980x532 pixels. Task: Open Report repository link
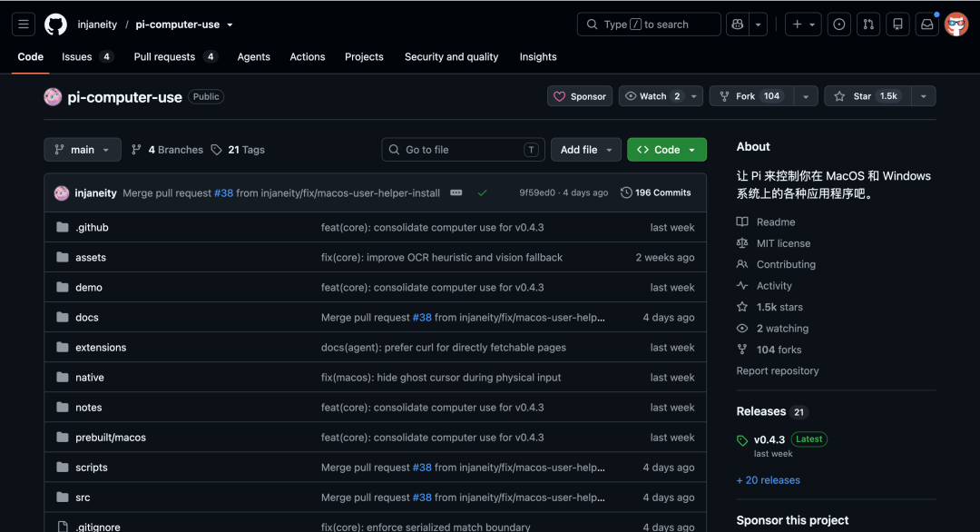coord(778,370)
